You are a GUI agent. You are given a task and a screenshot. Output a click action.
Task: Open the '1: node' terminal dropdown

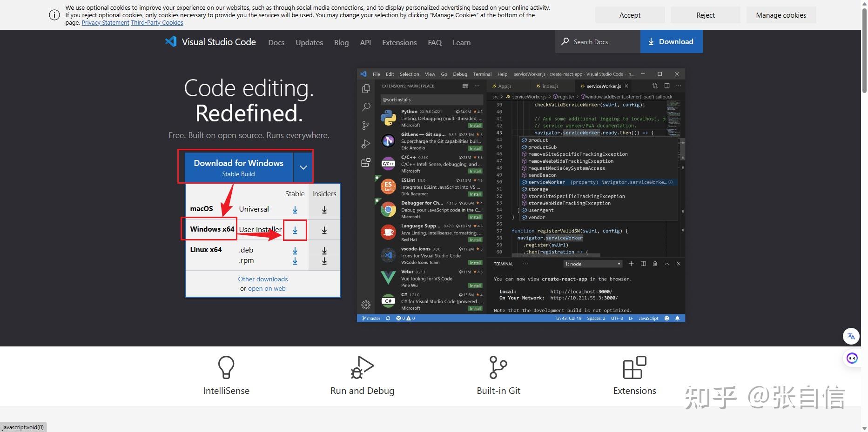pyautogui.click(x=592, y=264)
